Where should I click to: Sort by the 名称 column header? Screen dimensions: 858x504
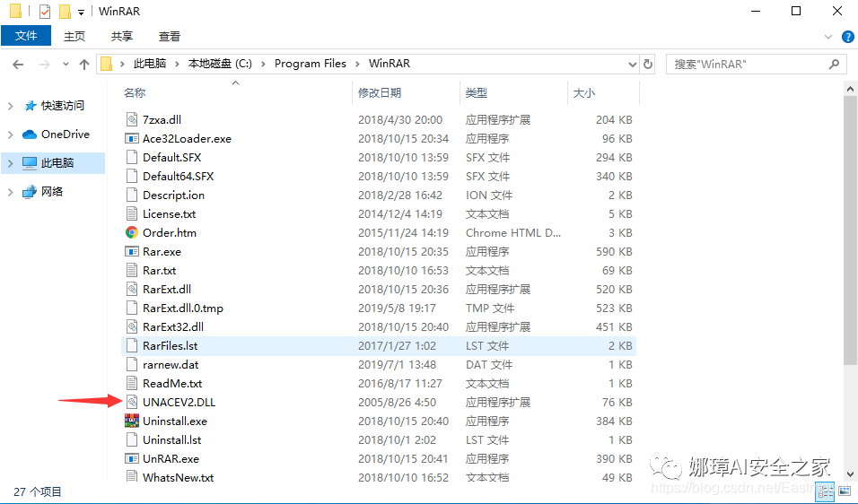135,93
